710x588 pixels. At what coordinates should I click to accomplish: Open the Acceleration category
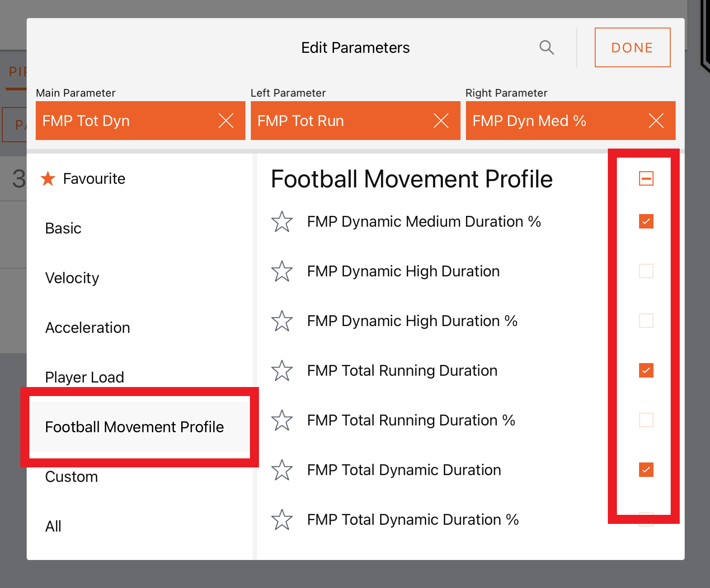pyautogui.click(x=139, y=327)
